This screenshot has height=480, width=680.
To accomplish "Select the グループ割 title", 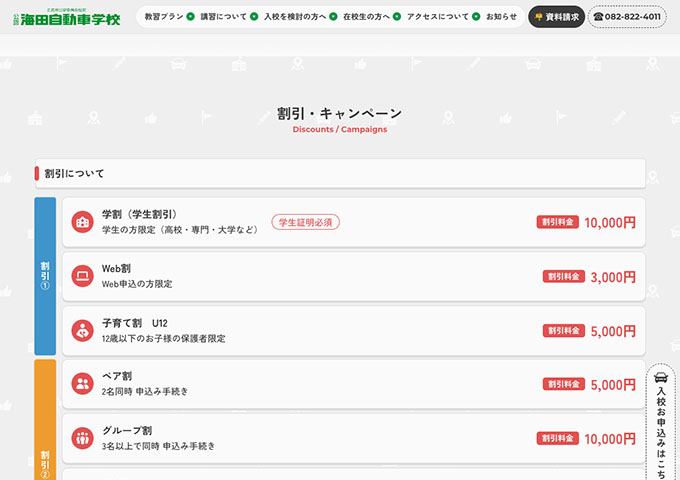I will point(127,431).
